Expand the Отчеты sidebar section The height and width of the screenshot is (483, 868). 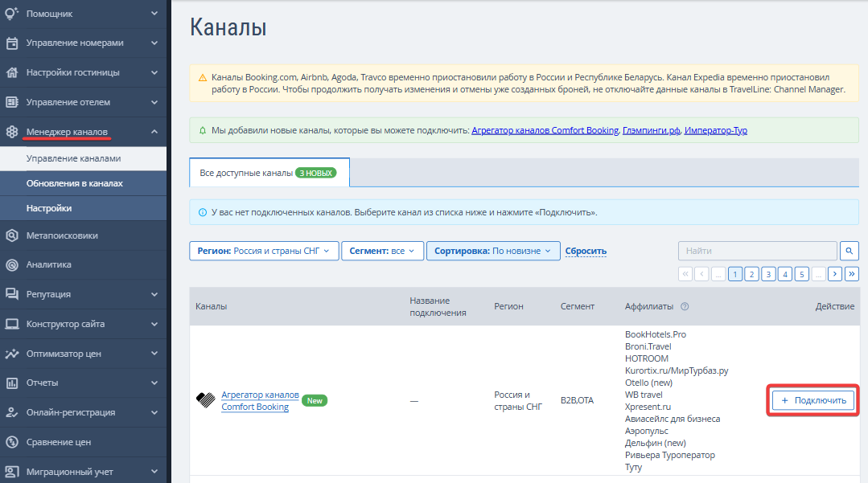154,383
